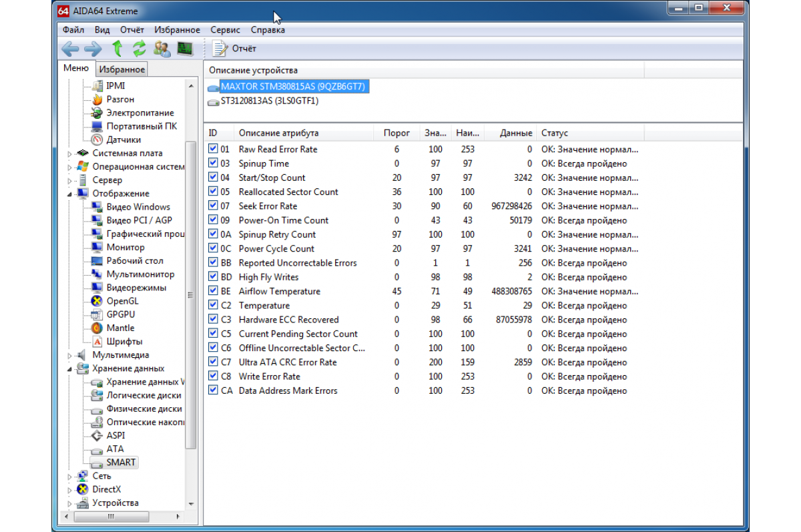Open the Сервис menu
Viewport: 801px width, 532px height.
tap(225, 29)
